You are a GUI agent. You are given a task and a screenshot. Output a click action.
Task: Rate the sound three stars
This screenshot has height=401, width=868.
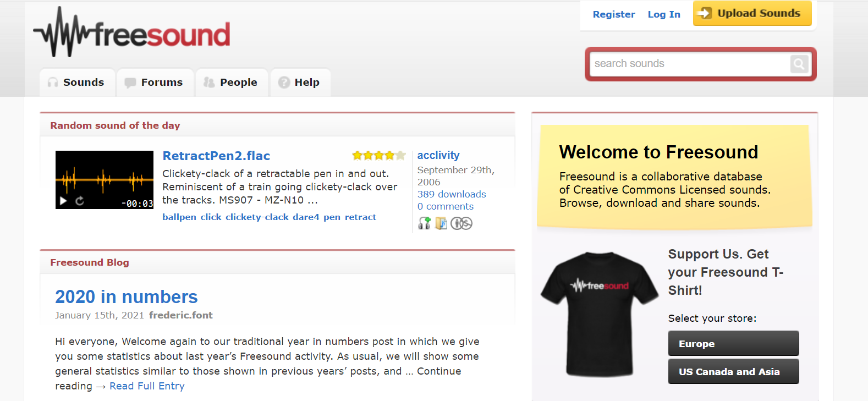click(379, 155)
